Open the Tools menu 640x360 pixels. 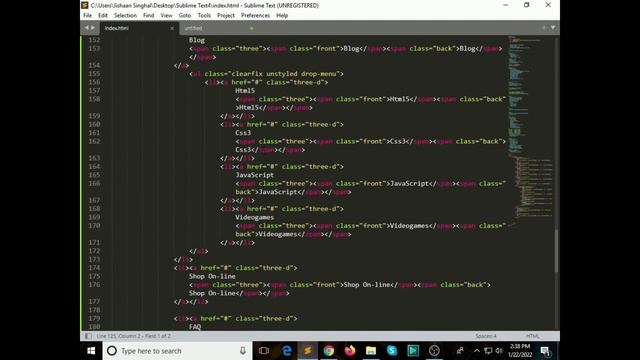pos(204,16)
